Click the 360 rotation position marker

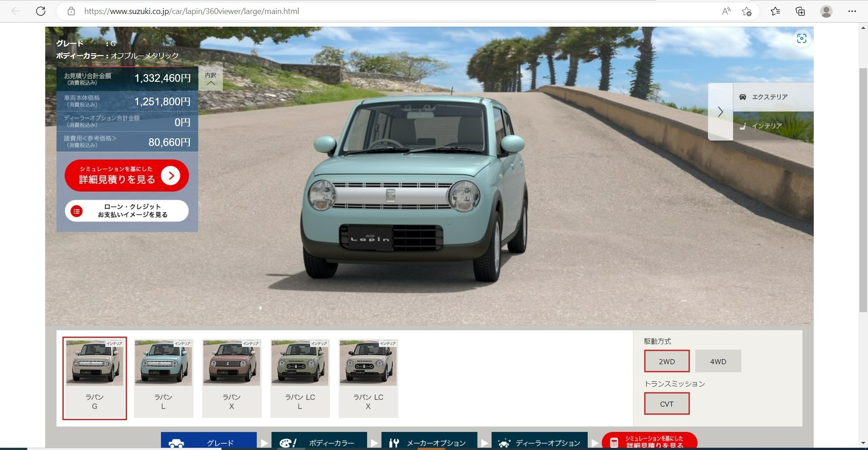pyautogui.click(x=260, y=308)
